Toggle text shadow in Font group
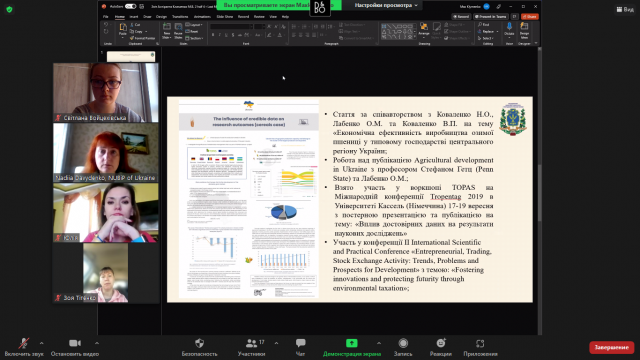The width and height of the screenshot is (640, 360). click(233, 35)
